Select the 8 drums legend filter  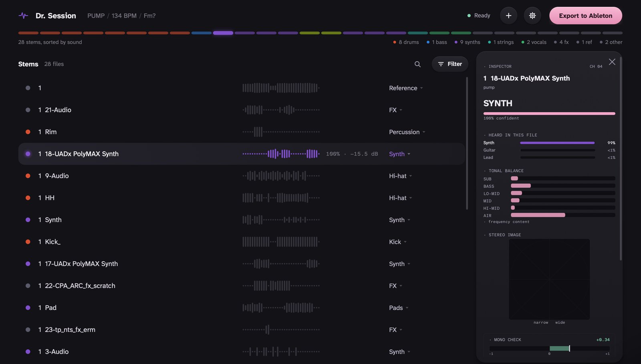(x=406, y=42)
